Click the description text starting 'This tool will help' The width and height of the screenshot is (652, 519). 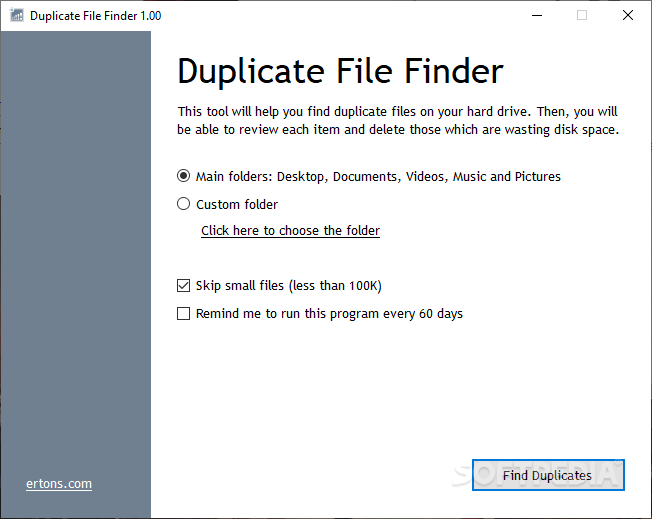click(x=398, y=121)
